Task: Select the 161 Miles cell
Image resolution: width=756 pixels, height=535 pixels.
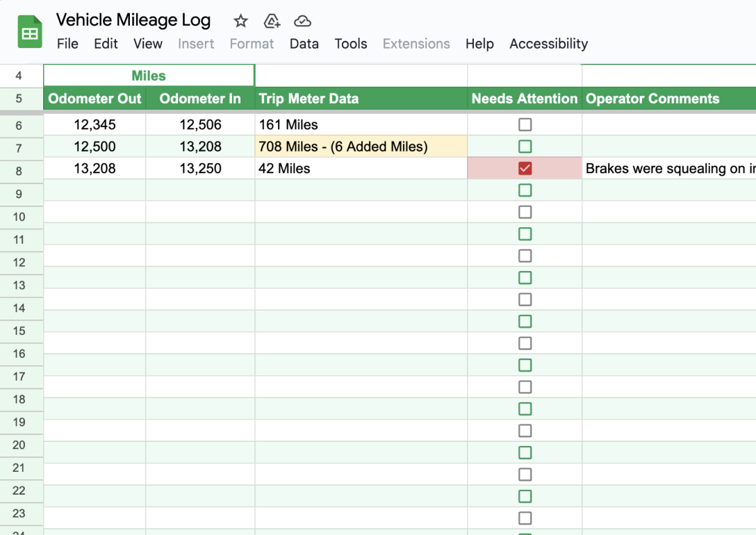Action: [x=361, y=125]
